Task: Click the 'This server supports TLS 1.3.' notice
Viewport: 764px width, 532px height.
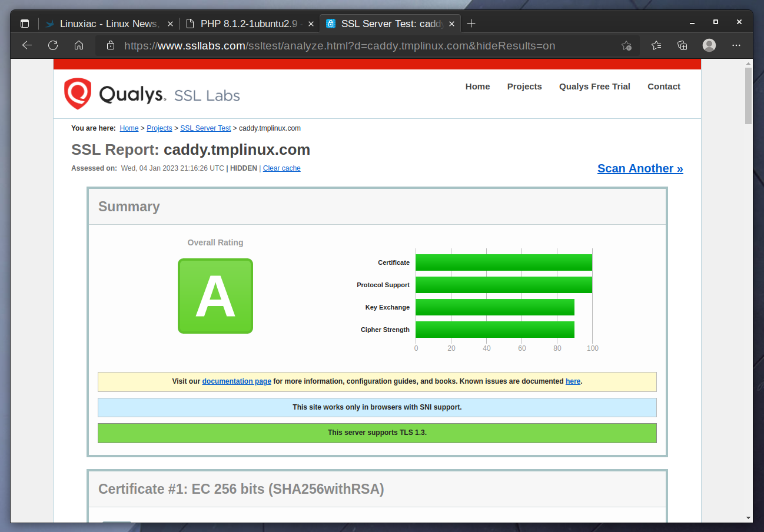Action: (377, 433)
